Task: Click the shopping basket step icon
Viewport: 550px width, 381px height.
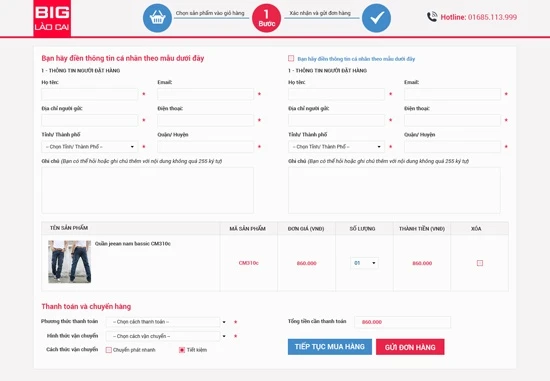Action: pyautogui.click(x=157, y=18)
